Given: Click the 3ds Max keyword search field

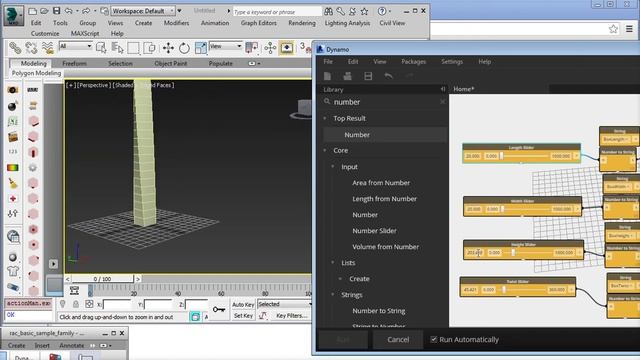Looking at the screenshot, I should (277, 11).
